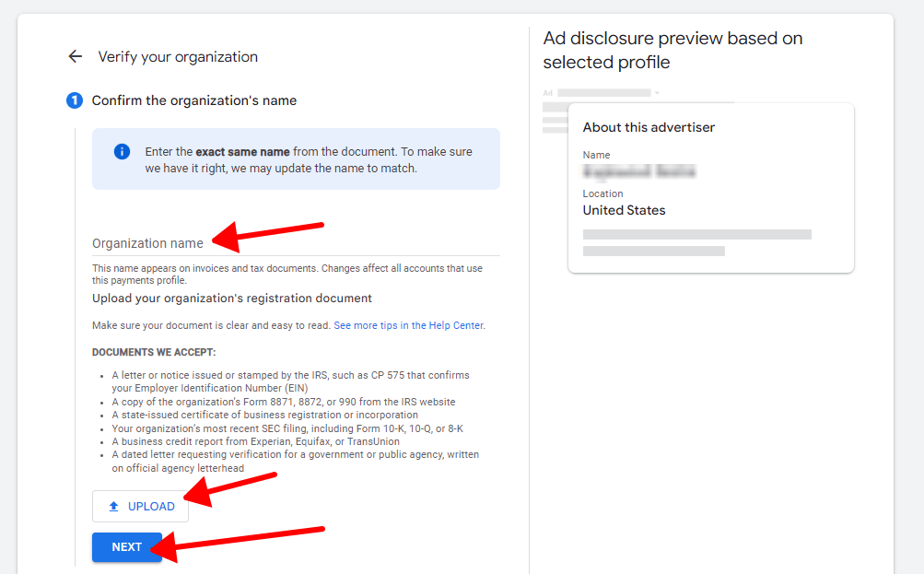The width and height of the screenshot is (924, 574).
Task: Expand the Confirm the organization's name step
Action: 195,100
